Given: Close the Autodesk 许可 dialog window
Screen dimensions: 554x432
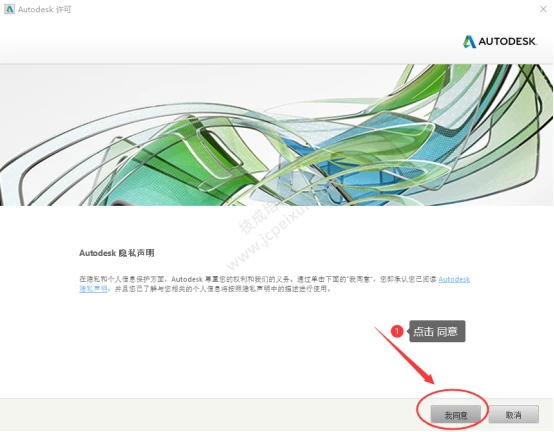Looking at the screenshot, I should tap(543, 9).
